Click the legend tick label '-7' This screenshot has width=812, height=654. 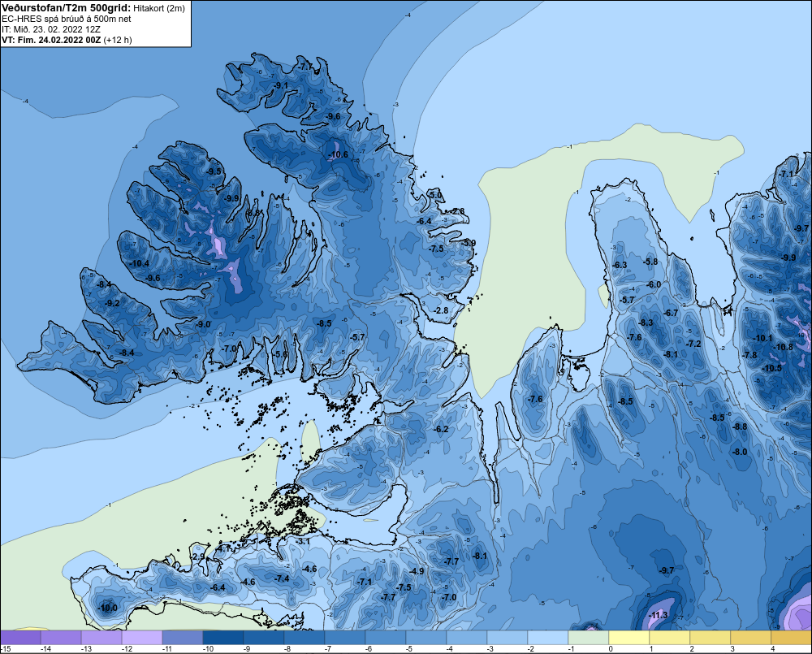point(327,649)
